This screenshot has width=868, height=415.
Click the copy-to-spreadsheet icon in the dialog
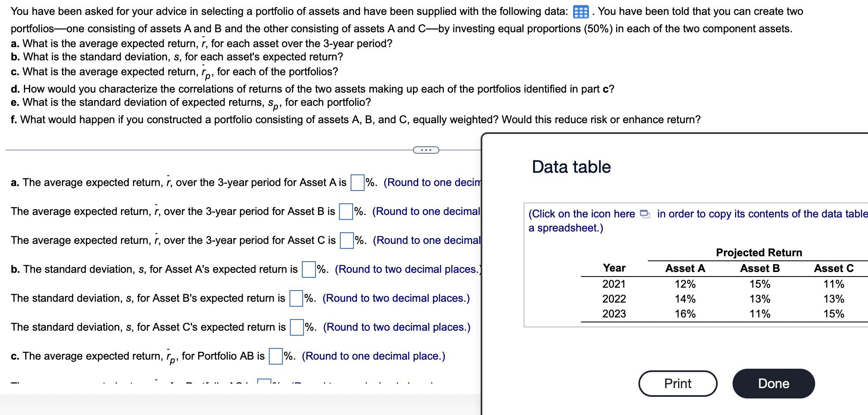tap(644, 214)
